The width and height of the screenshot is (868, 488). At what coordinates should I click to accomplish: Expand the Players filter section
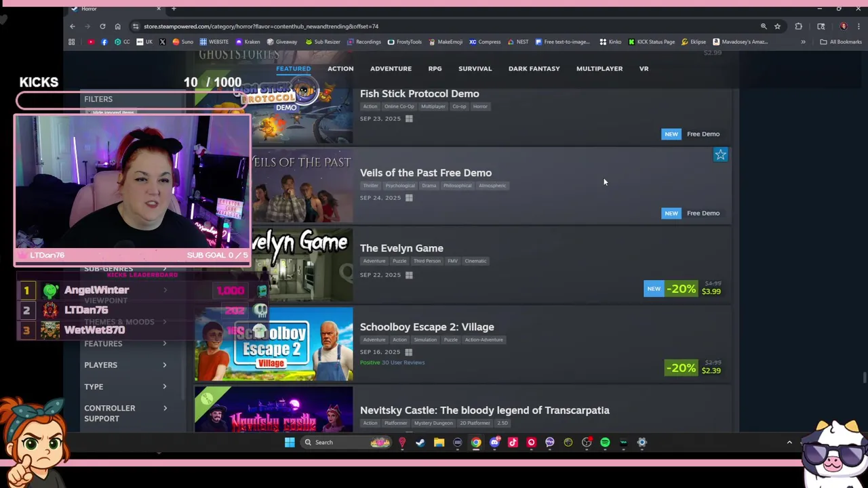tap(125, 365)
